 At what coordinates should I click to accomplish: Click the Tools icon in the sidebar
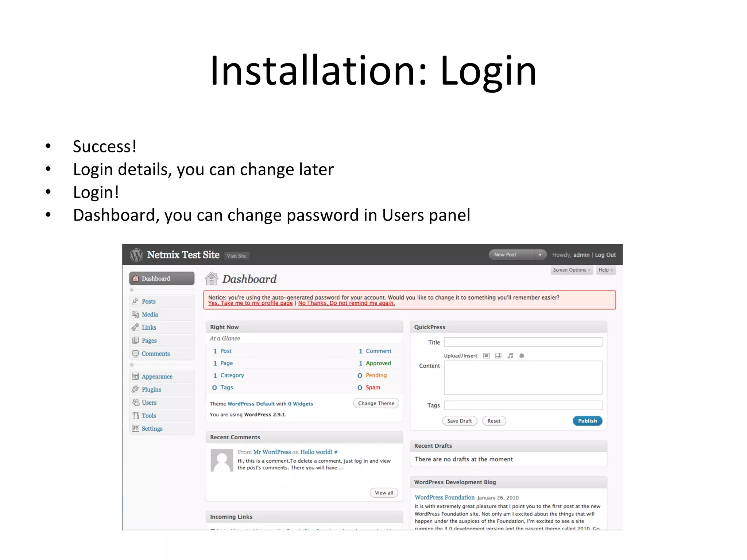136,415
